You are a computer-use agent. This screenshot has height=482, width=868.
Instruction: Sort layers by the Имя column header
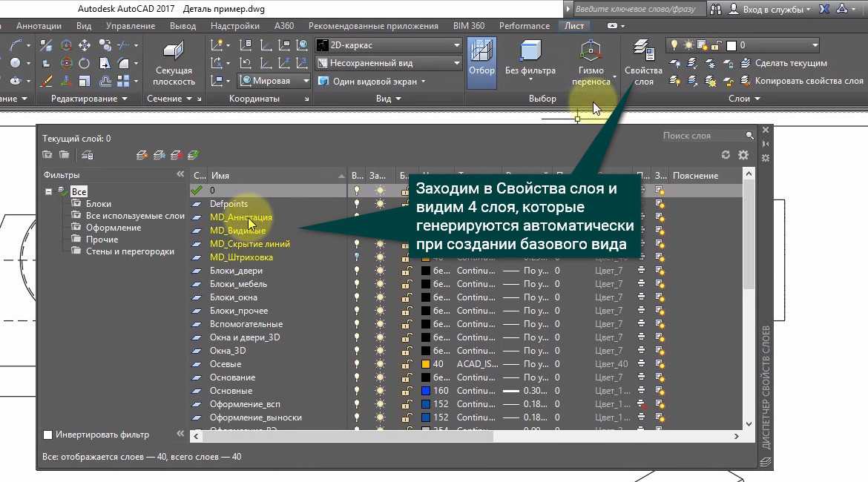click(277, 176)
